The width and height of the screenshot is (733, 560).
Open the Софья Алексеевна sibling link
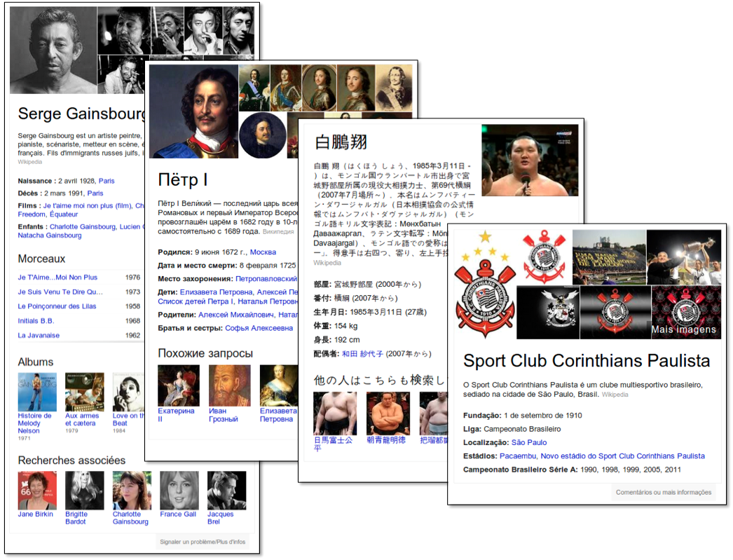tap(259, 328)
